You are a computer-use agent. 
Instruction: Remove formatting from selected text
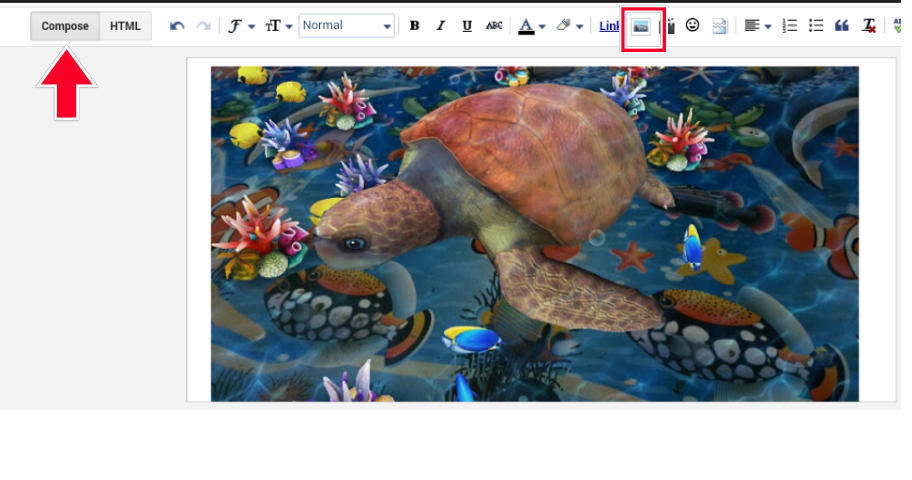869,26
